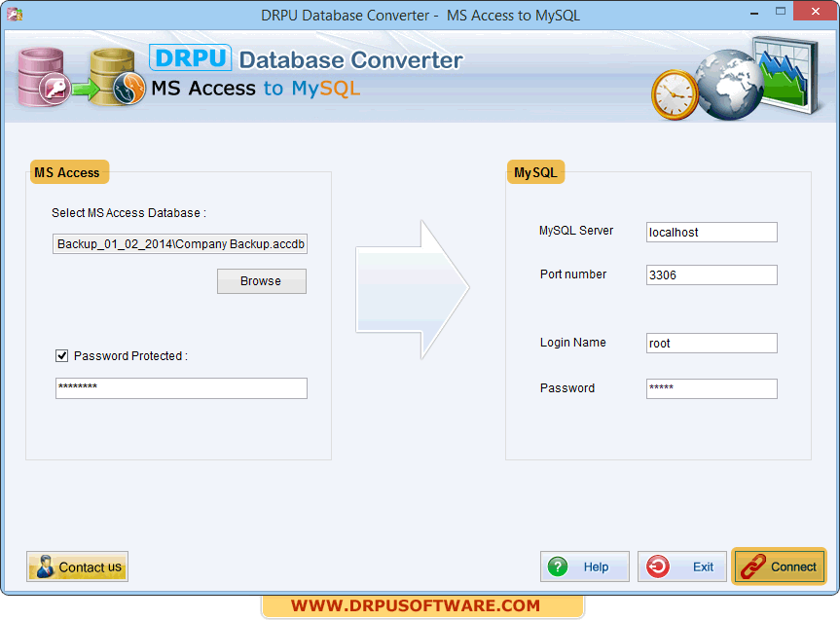Click the globe icon in the header
This screenshot has width=840, height=621.
click(x=729, y=85)
